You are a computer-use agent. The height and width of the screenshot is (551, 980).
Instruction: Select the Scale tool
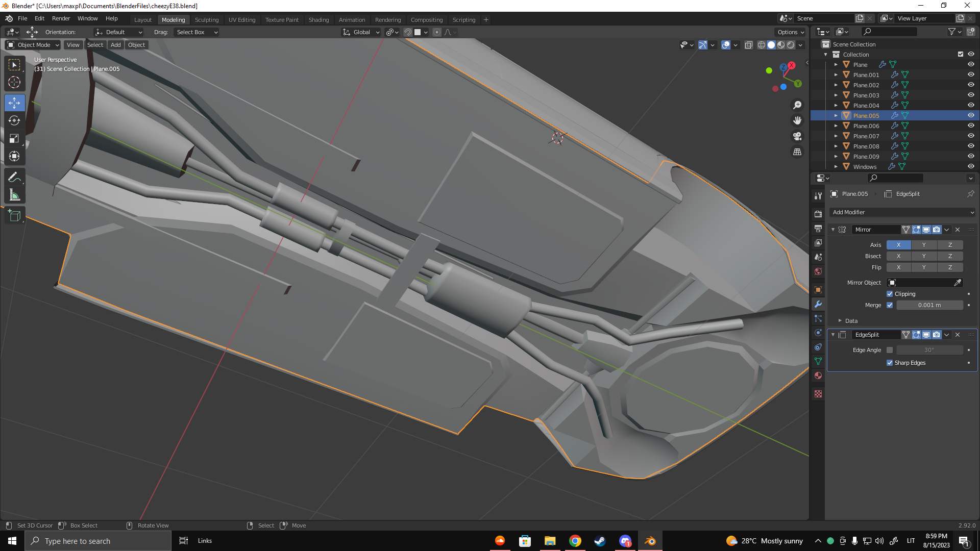tap(14, 139)
